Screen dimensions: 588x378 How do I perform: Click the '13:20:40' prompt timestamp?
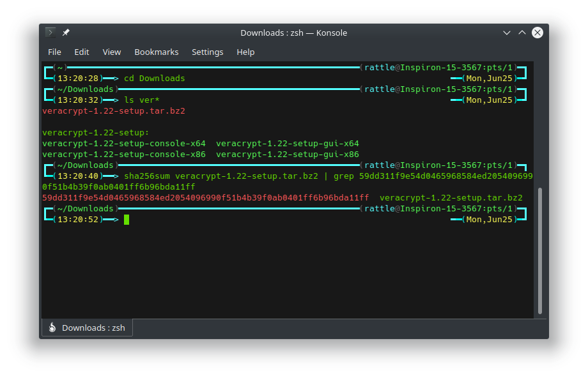point(78,176)
